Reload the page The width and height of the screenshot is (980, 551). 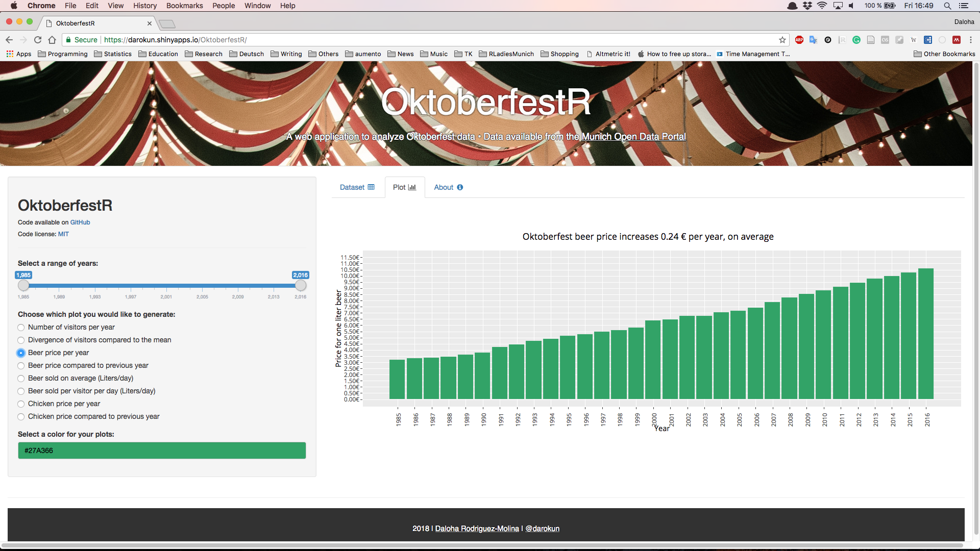[38, 40]
